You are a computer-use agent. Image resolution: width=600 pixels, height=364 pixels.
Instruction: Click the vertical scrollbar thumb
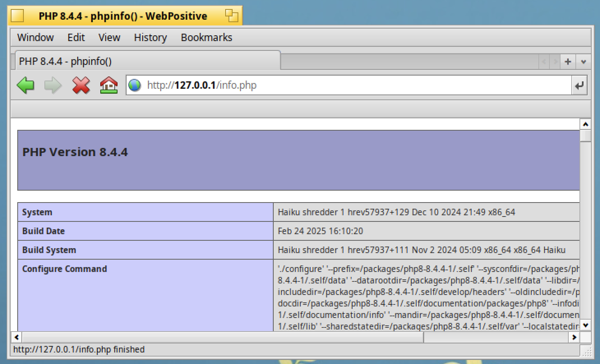(x=586, y=136)
